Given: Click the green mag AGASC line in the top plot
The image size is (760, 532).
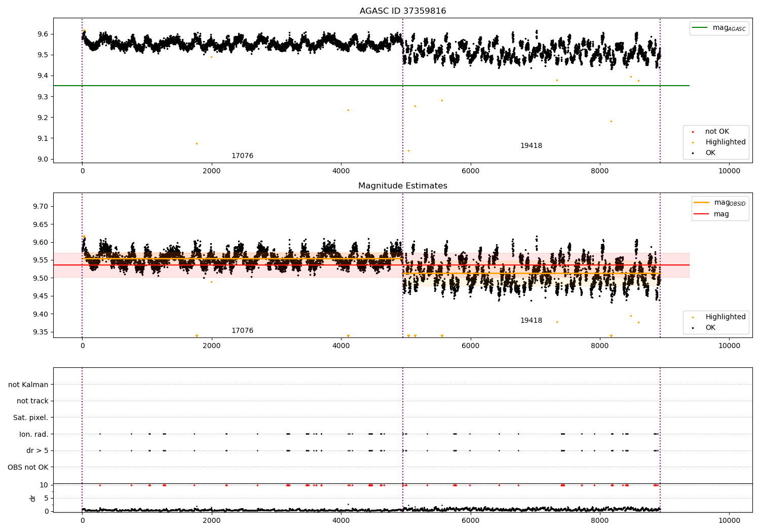Looking at the screenshot, I should pyautogui.click(x=371, y=86).
